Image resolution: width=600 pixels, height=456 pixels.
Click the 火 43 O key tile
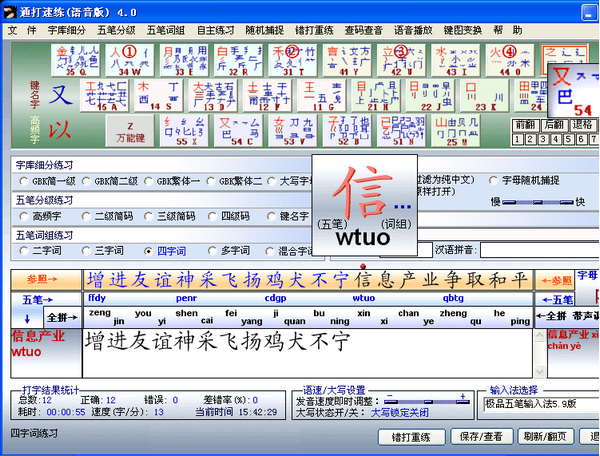tap(512, 59)
